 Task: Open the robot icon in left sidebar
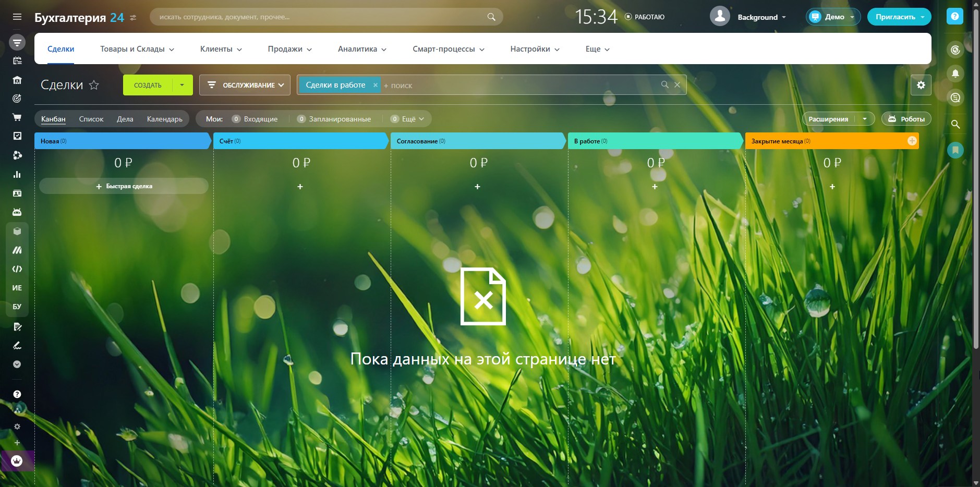coord(17,212)
